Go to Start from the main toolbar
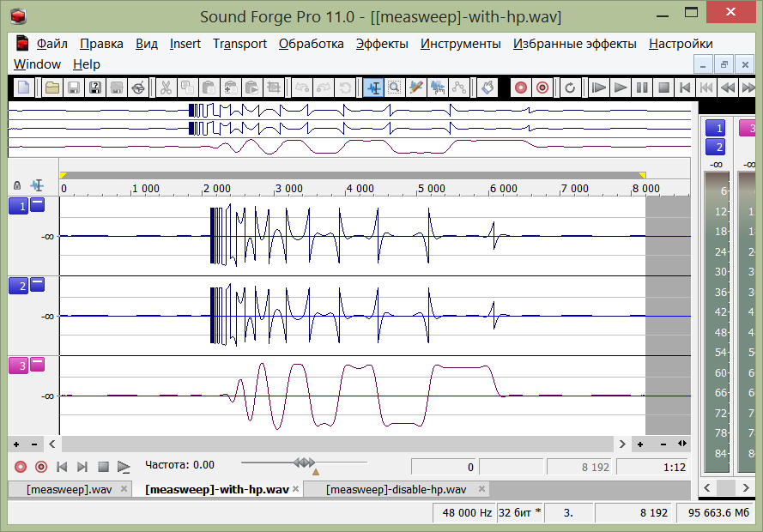The height and width of the screenshot is (532, 763). pyautogui.click(x=685, y=88)
